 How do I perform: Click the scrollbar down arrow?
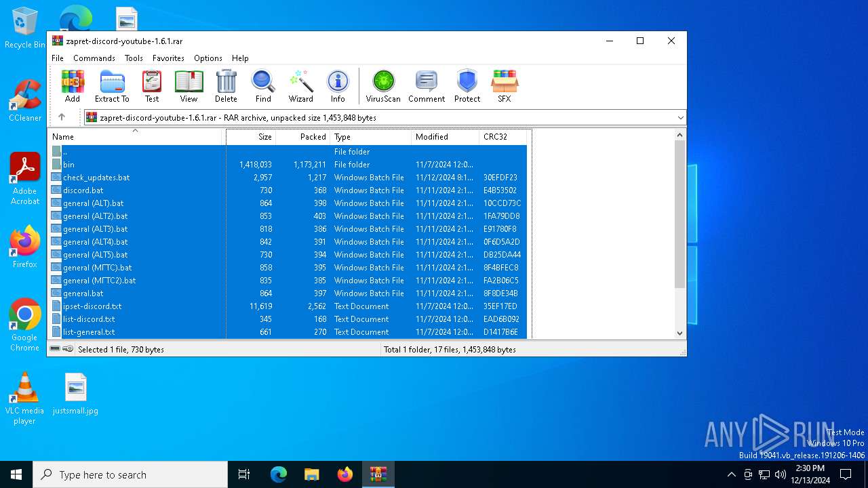pyautogui.click(x=680, y=333)
